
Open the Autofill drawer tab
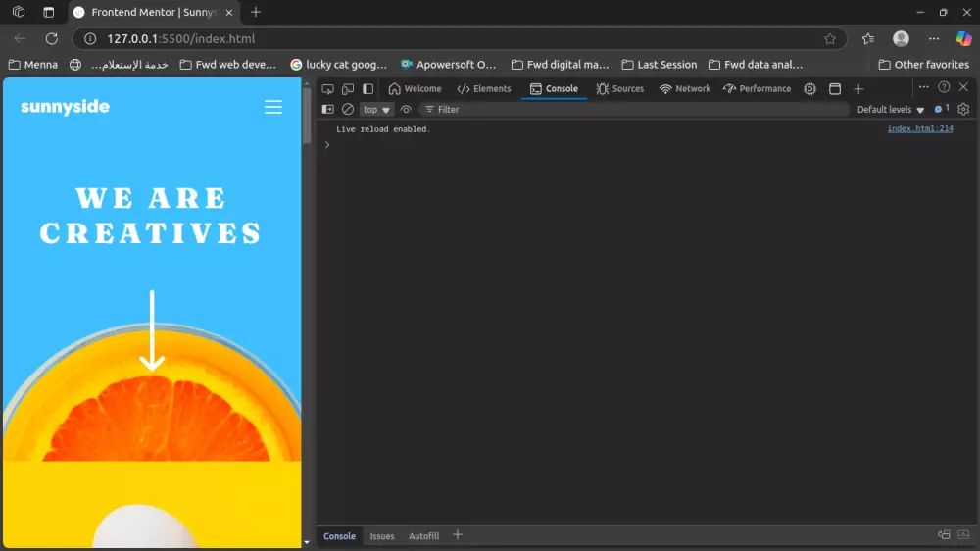tap(423, 536)
